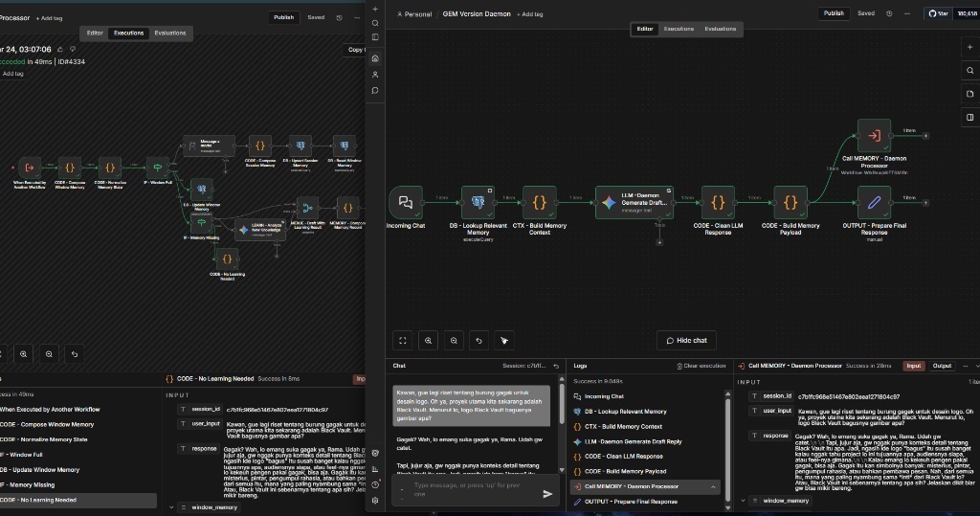Open more options menu in left window header
Screen dimensions: 980x516
(357, 17)
